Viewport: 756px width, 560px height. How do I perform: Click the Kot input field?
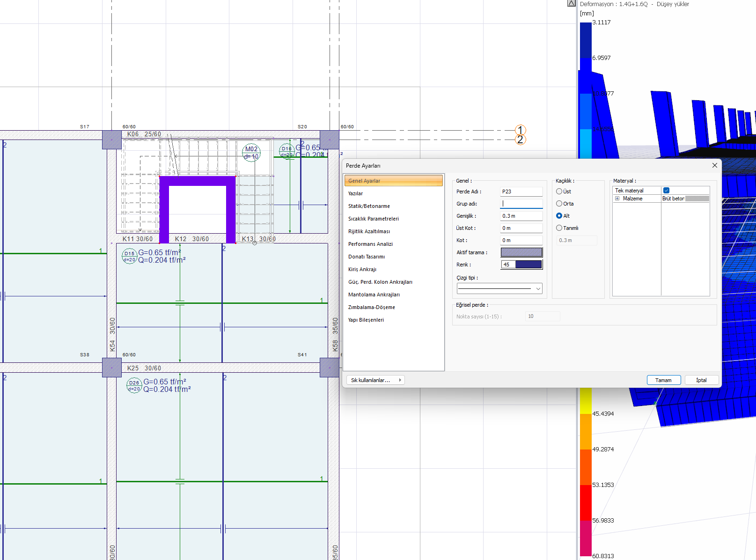521,240
